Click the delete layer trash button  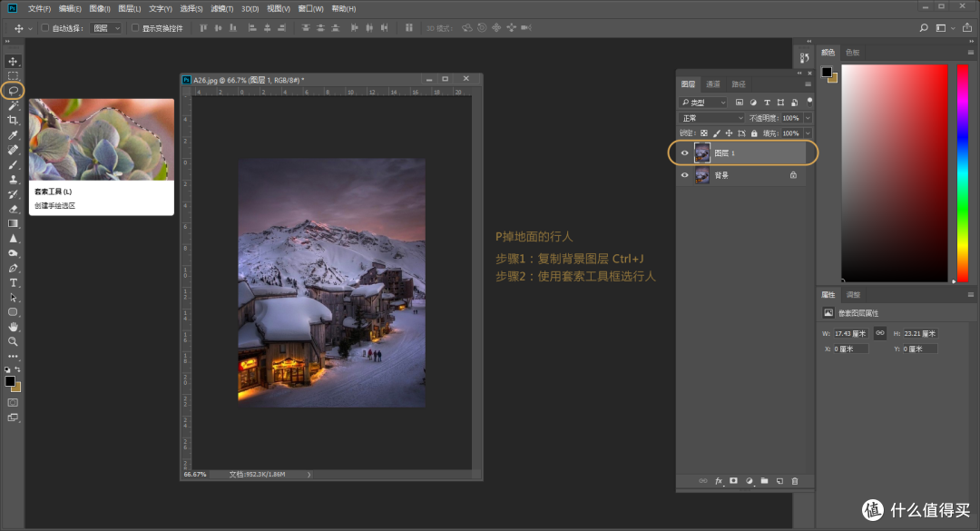point(797,481)
